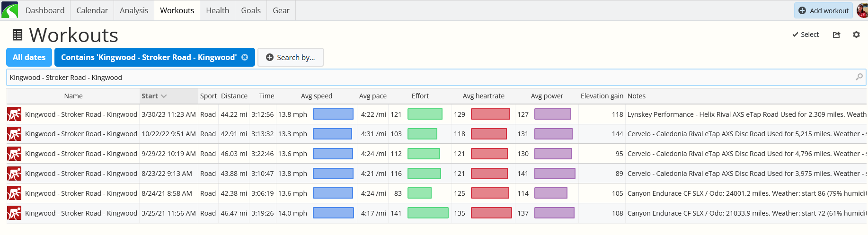Sort by Elevation gain column header
868x235 pixels.
(x=602, y=96)
